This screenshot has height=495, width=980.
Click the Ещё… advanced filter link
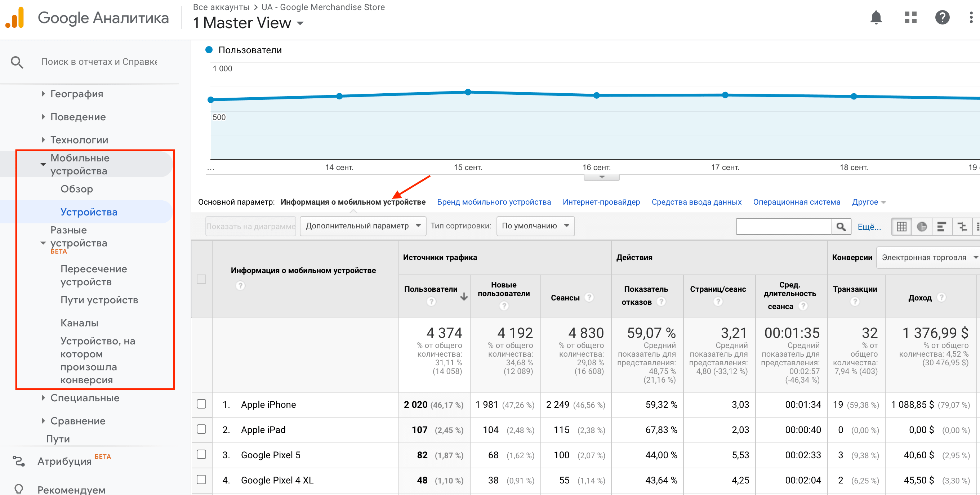pos(869,227)
